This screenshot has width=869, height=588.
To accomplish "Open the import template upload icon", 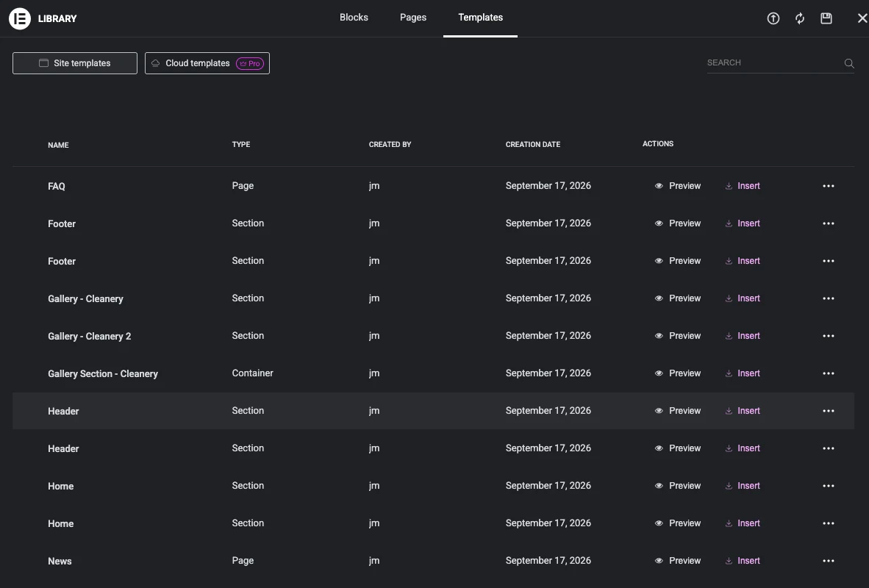I will [x=773, y=18].
